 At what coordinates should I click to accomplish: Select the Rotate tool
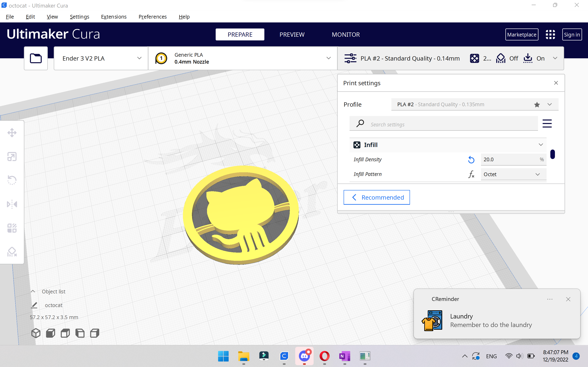click(x=12, y=180)
